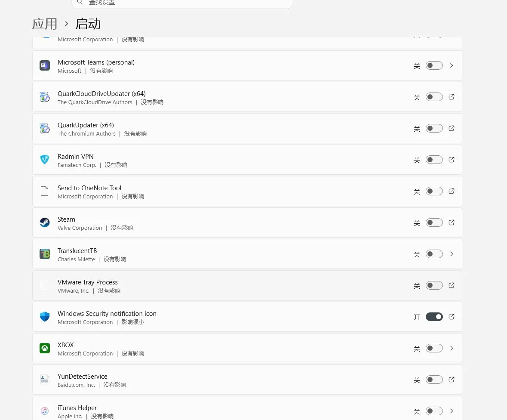Open file location for VMware Tray Process

point(452,285)
